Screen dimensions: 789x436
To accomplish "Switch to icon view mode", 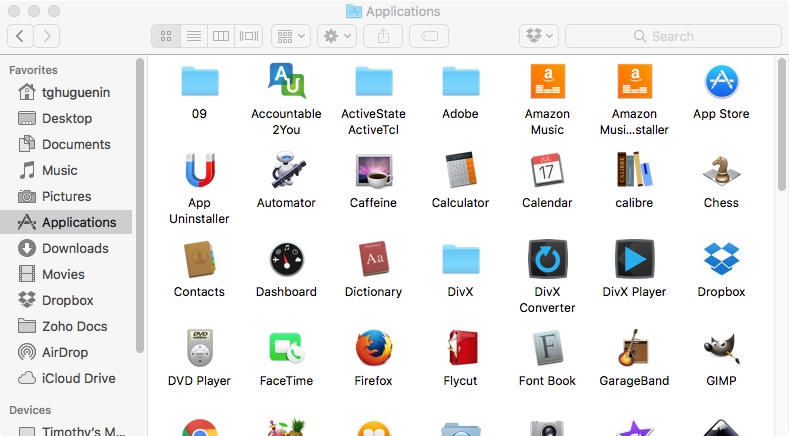I will pos(166,36).
